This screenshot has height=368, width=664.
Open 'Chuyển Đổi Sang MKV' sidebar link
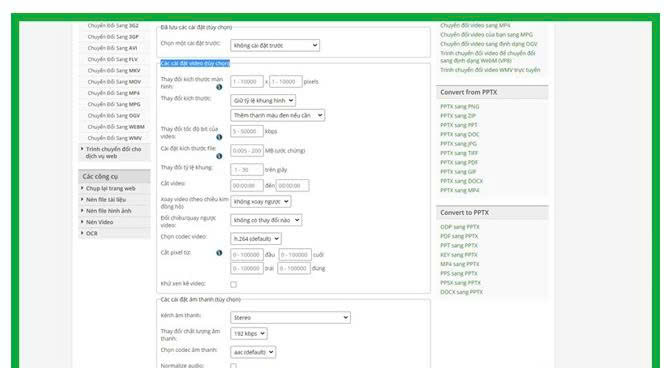[114, 71]
